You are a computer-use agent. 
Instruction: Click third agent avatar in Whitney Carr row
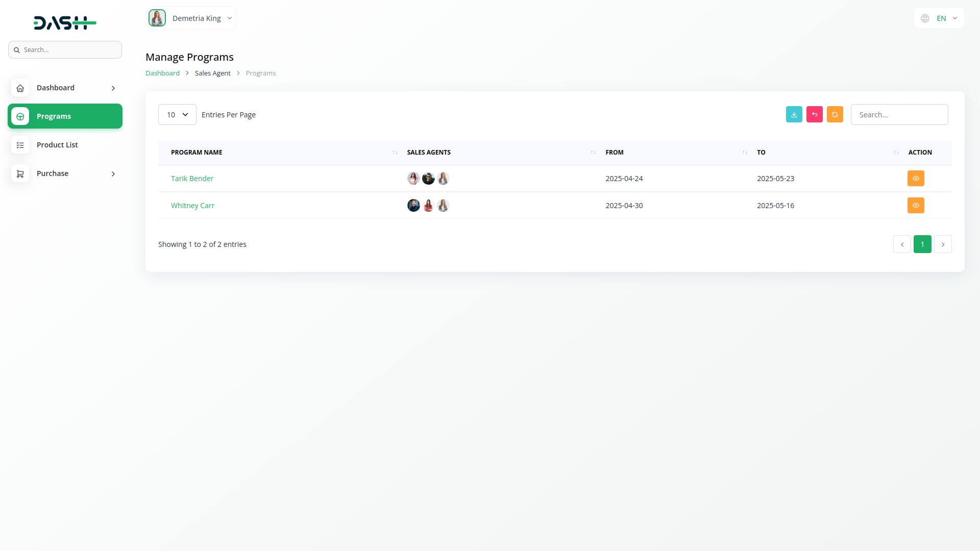pyautogui.click(x=443, y=205)
